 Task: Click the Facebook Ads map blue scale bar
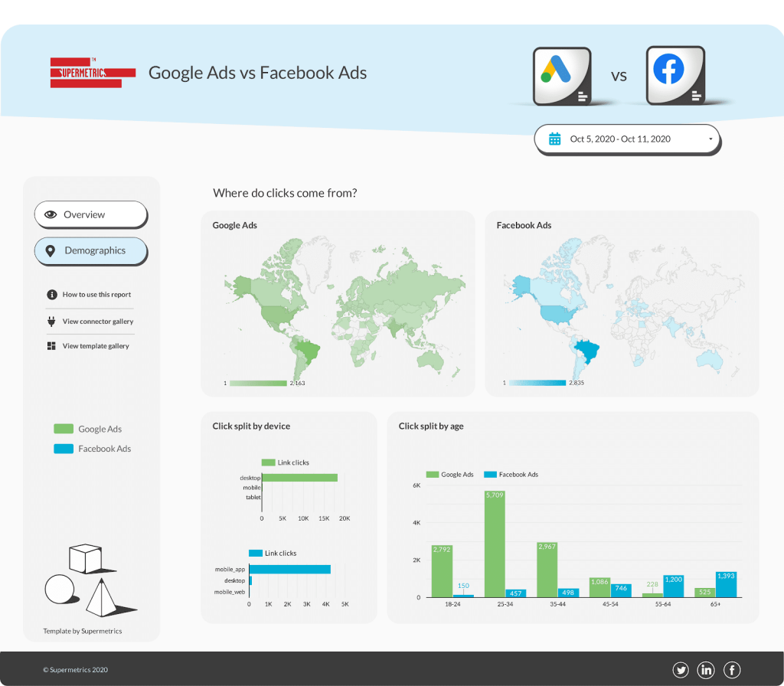tap(537, 383)
